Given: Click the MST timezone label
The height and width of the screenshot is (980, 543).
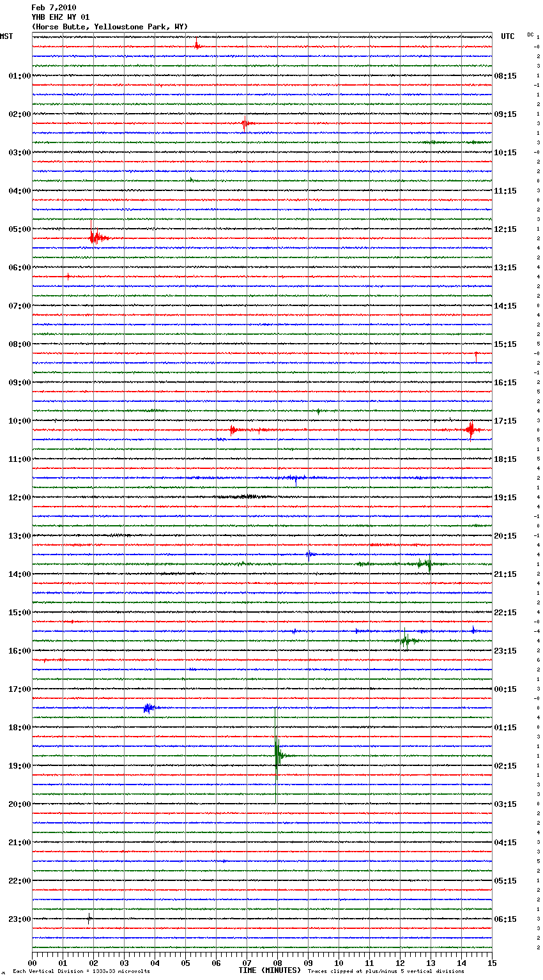Looking at the screenshot, I should tap(6, 36).
